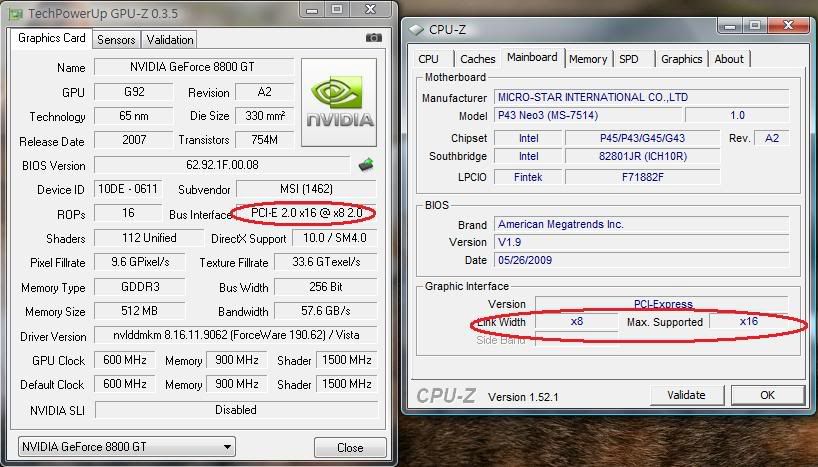
Task: Click the green BIOS save chip icon
Action: click(366, 165)
